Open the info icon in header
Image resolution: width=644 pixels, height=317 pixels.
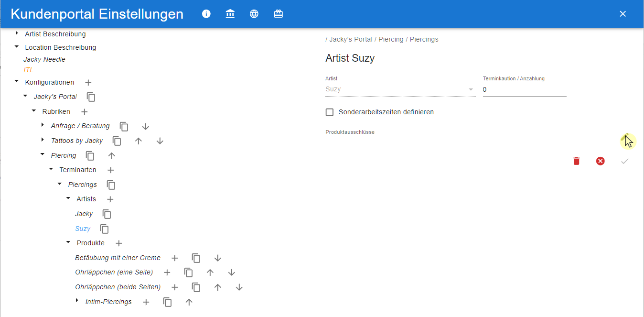[x=206, y=14]
